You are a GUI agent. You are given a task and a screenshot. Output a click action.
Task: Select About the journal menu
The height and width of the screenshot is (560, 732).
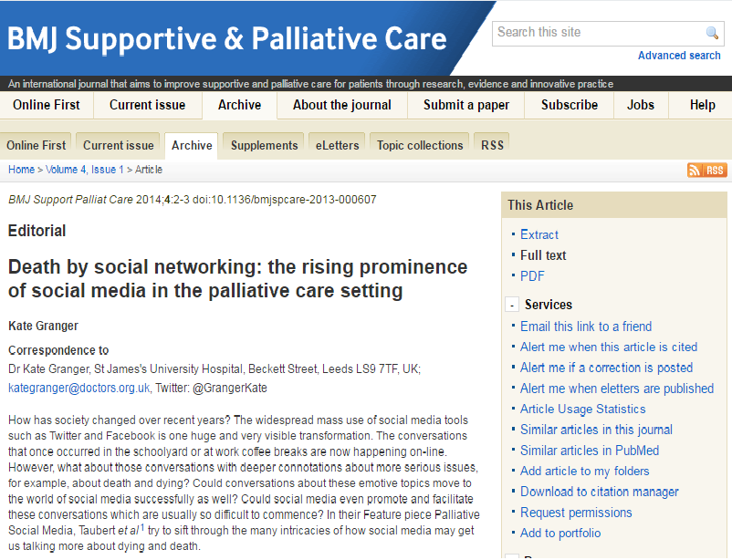(x=342, y=105)
